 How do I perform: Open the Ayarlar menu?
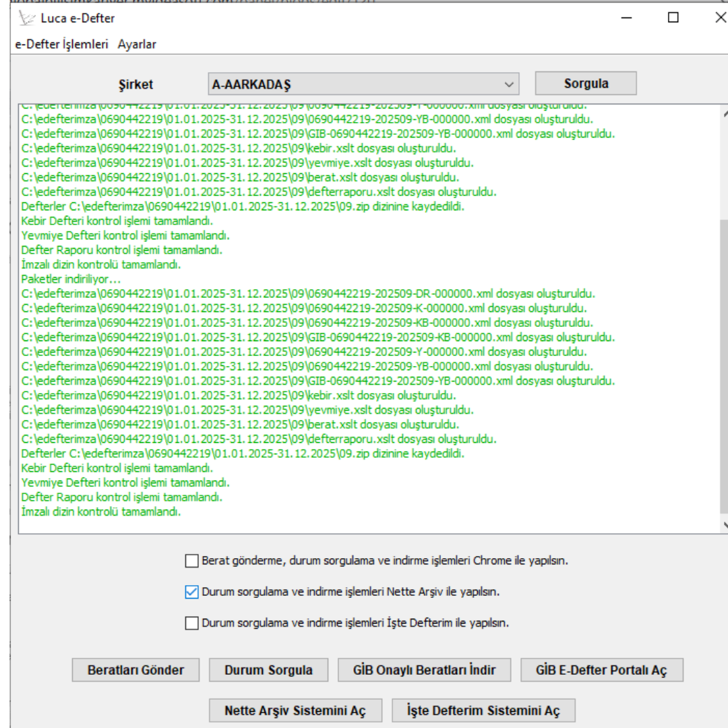coord(137,44)
